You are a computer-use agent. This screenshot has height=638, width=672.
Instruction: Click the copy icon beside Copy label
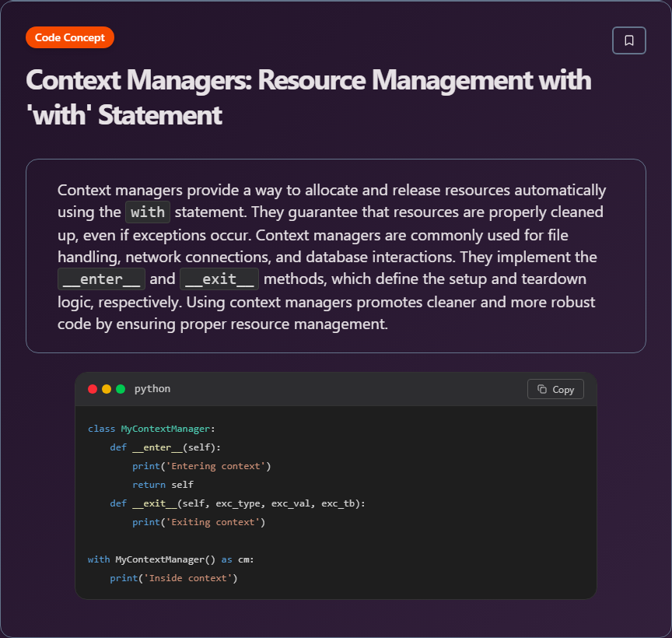tap(543, 389)
